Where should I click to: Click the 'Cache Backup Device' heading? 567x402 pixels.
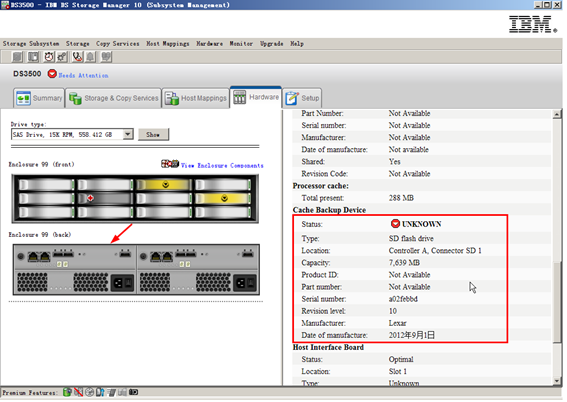(x=329, y=210)
